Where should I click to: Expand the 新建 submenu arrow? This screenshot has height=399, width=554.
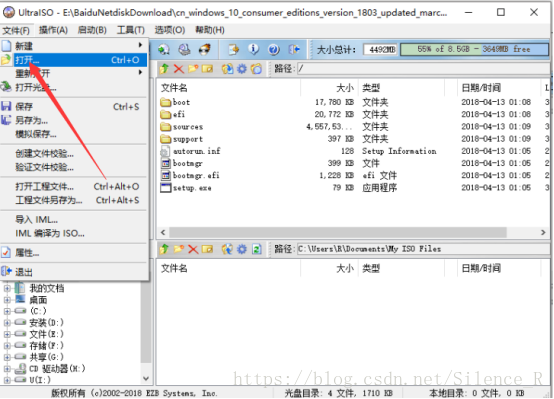click(x=140, y=45)
